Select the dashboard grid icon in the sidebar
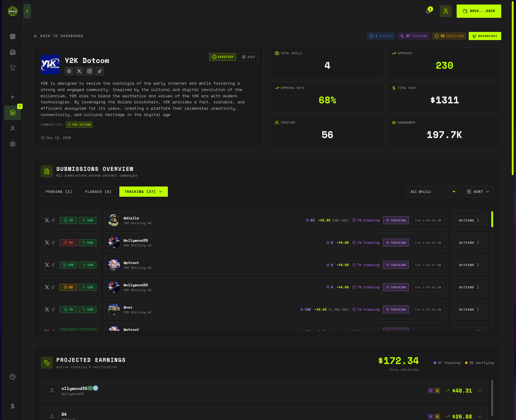516x420 pixels. tap(12, 36)
